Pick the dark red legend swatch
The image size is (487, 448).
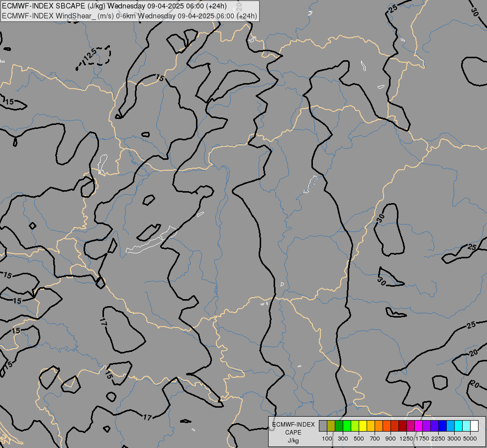(402, 426)
